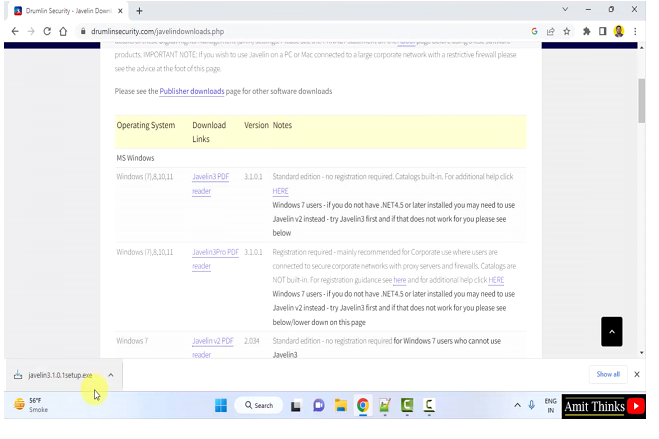Viewport: 659px width, 439px height.
Task: Click Show all downloads
Action: (608, 374)
